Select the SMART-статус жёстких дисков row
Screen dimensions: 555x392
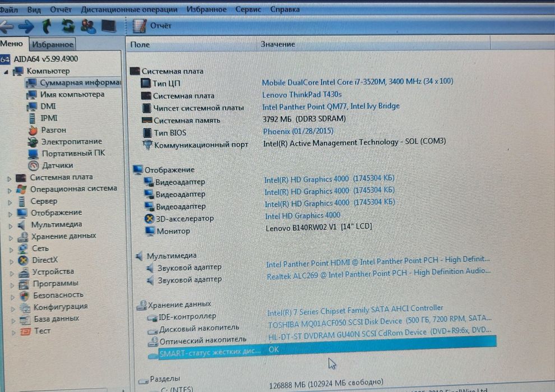pyautogui.click(x=322, y=349)
